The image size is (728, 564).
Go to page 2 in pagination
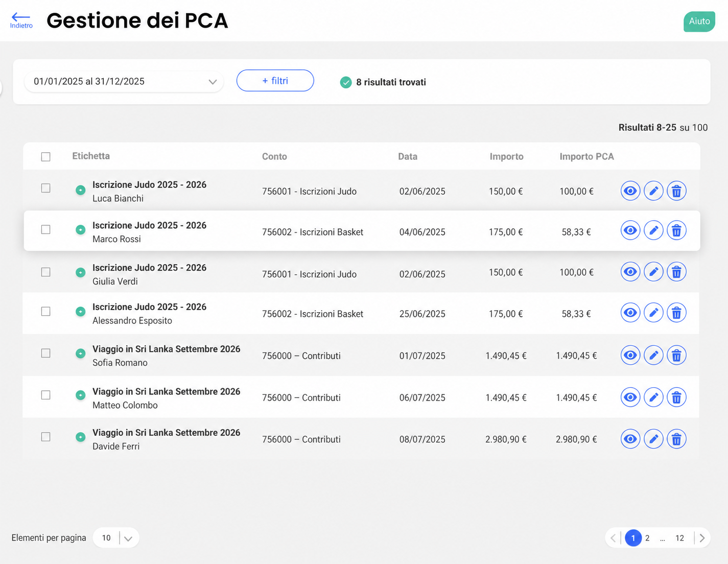pyautogui.click(x=647, y=538)
